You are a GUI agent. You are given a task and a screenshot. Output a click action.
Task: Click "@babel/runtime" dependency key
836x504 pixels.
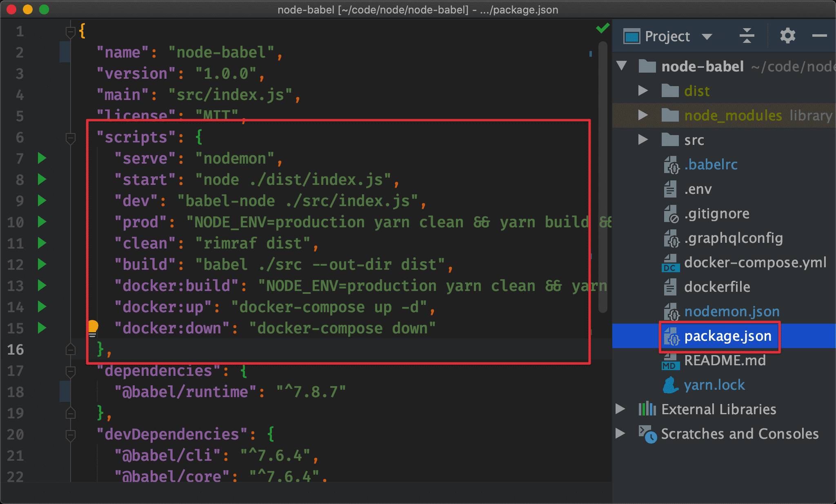pyautogui.click(x=185, y=392)
